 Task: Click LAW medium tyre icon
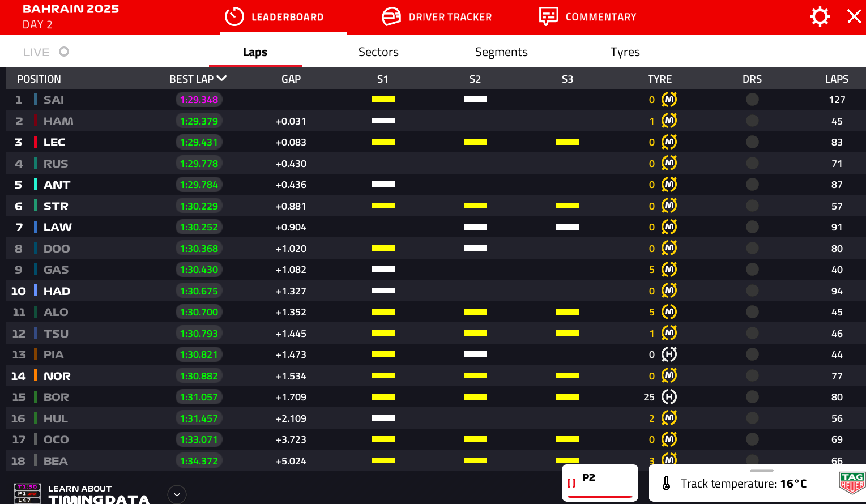(669, 227)
